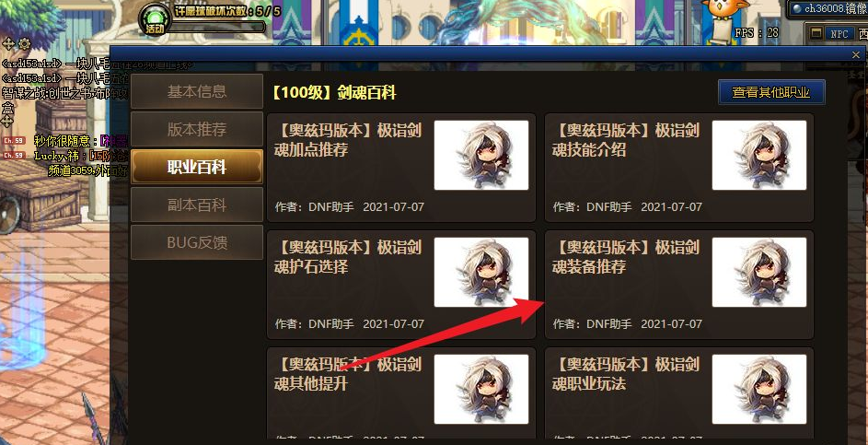
Task: Open 极诣剑魂技能介绍 article
Action: pyautogui.click(x=679, y=168)
